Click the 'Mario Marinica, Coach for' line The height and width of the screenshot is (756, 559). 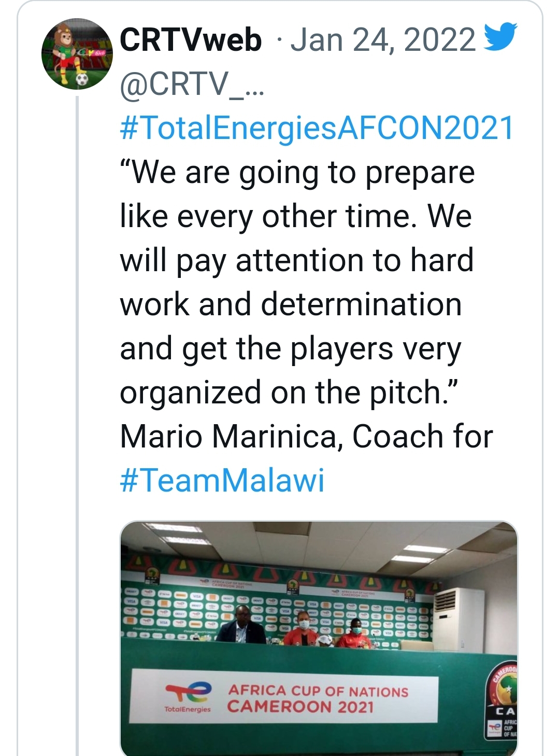point(306,436)
